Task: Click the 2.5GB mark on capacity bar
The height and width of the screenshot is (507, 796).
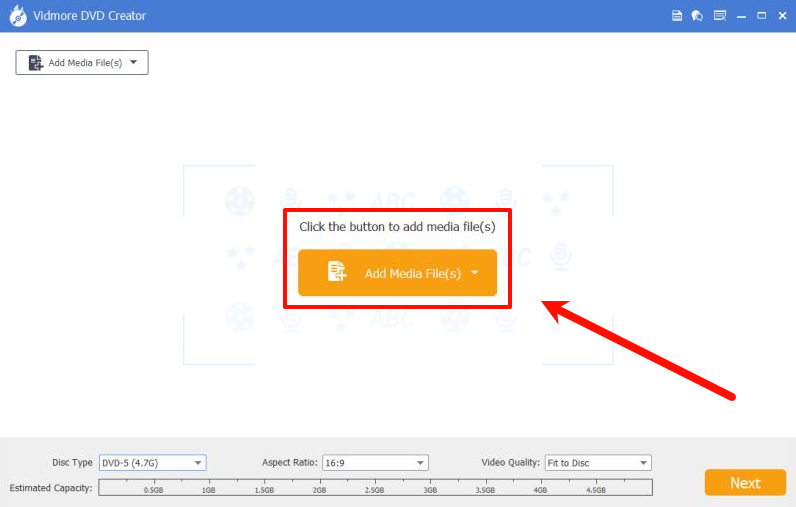Action: pyautogui.click(x=375, y=490)
